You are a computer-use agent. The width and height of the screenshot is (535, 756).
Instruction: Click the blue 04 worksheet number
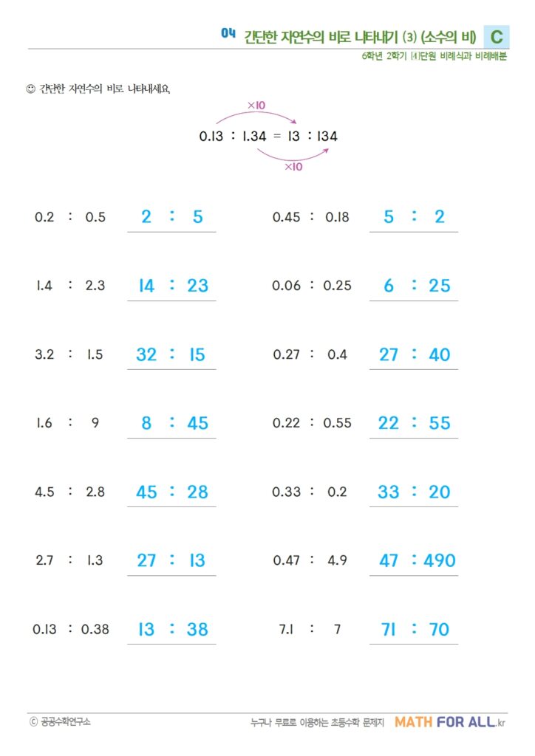(228, 32)
